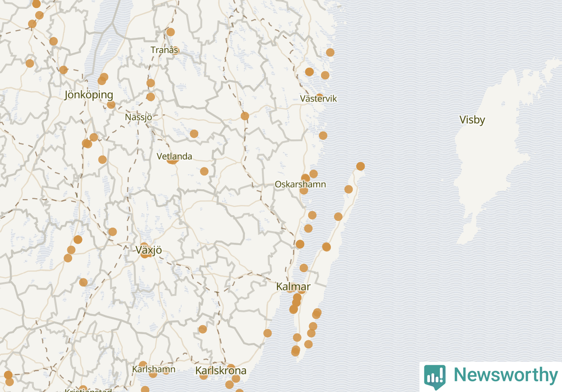Viewport: 562px width, 392px height.
Task: Click the Vetlanda town label
Action: point(175,156)
